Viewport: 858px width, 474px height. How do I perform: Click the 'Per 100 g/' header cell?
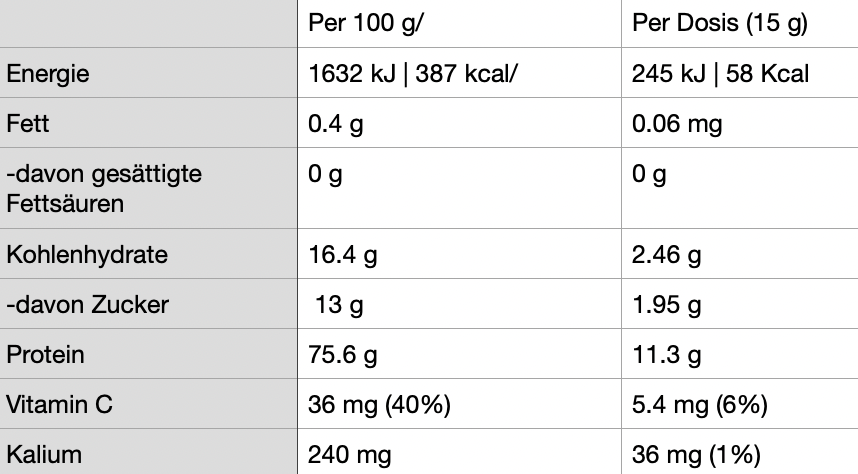click(x=460, y=24)
